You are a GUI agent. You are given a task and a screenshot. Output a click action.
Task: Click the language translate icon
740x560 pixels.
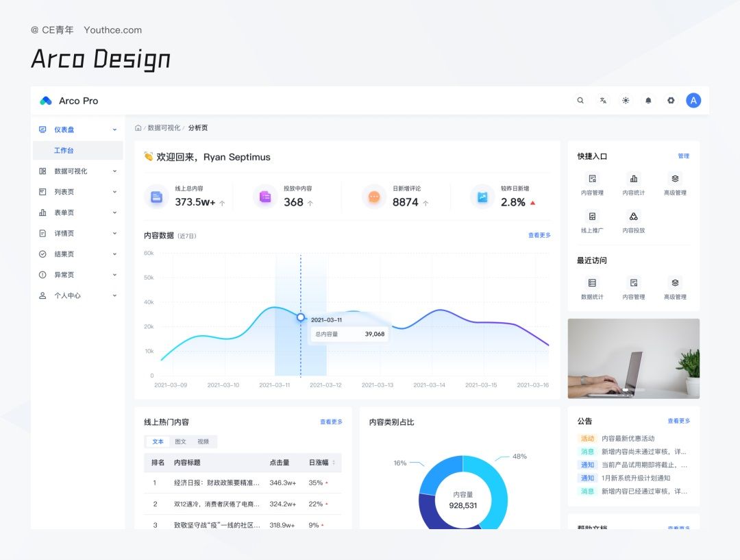(603, 101)
